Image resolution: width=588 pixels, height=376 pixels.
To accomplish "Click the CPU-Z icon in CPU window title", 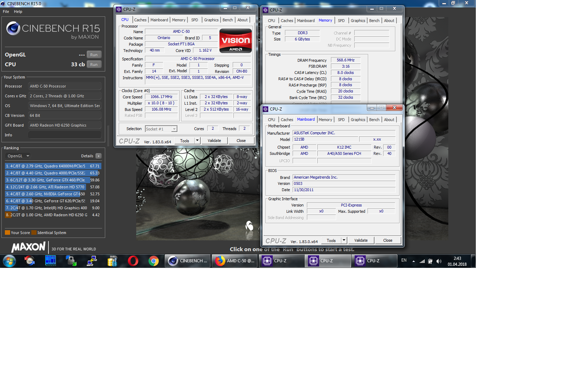I will (x=119, y=9).
